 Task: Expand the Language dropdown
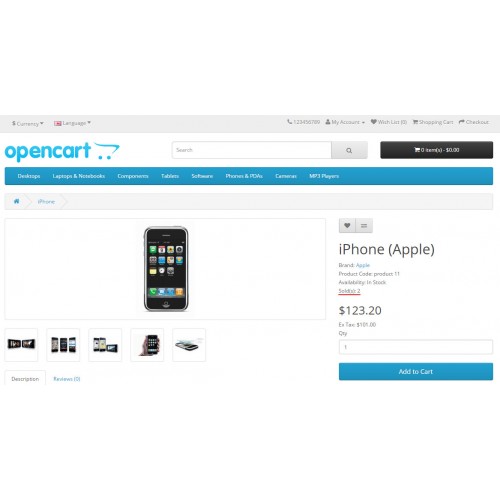click(x=72, y=123)
